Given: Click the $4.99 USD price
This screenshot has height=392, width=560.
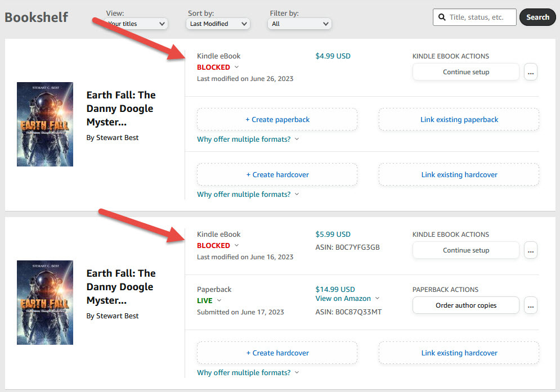Looking at the screenshot, I should 333,56.
